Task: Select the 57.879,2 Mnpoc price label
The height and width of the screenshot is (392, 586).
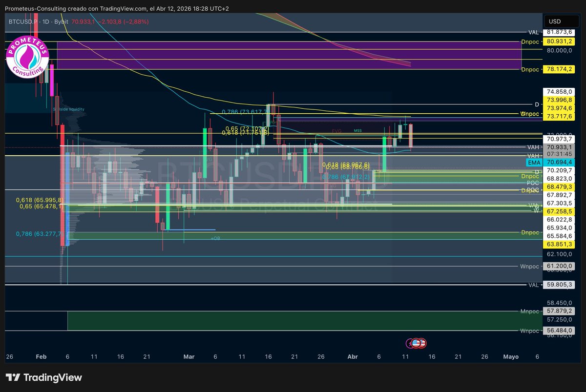Action: (559, 311)
